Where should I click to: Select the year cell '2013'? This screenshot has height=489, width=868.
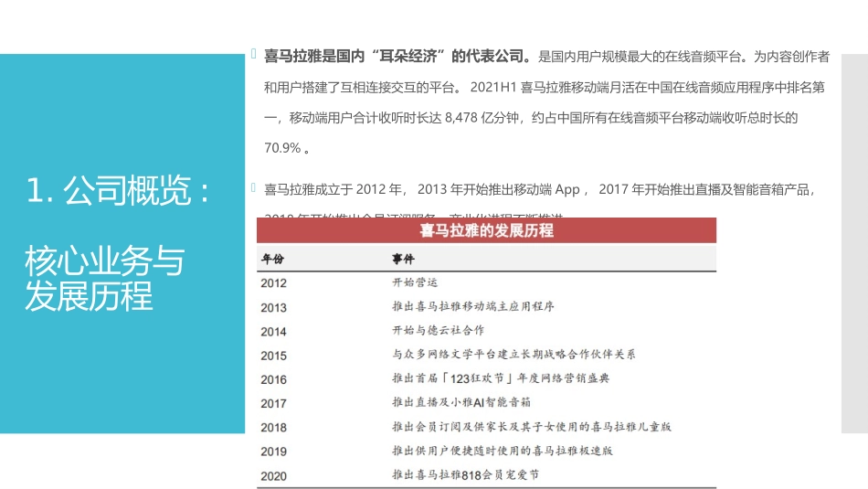(x=273, y=307)
